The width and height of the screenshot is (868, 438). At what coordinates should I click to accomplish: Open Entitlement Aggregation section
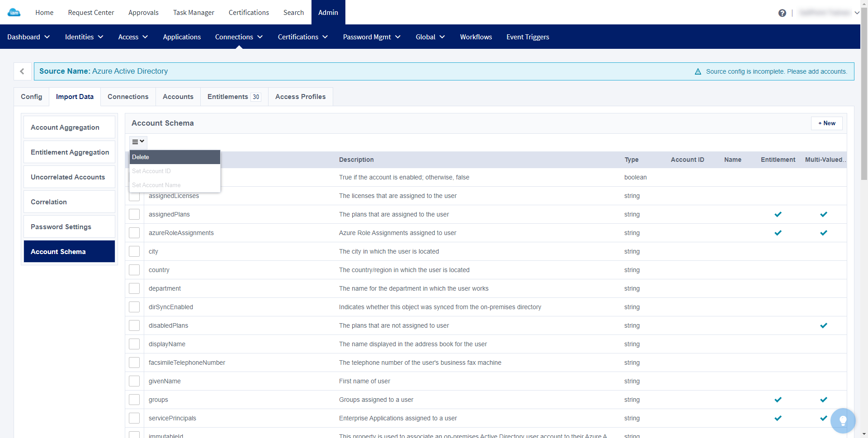pos(69,152)
